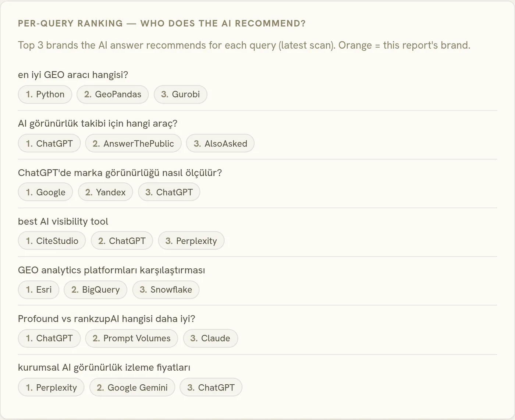Viewport: 515px width, 420px height.
Task: Click the Google ranking chip
Action: coord(45,192)
